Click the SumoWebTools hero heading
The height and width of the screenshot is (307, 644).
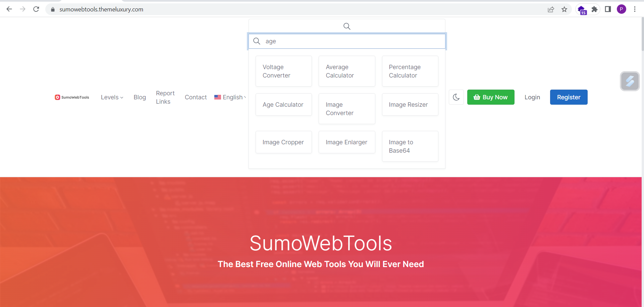coord(321,243)
